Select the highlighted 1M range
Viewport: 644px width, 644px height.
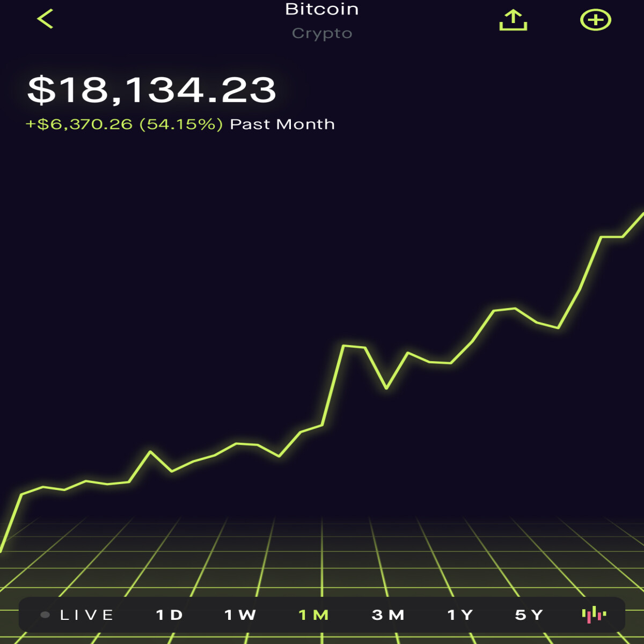click(x=313, y=615)
